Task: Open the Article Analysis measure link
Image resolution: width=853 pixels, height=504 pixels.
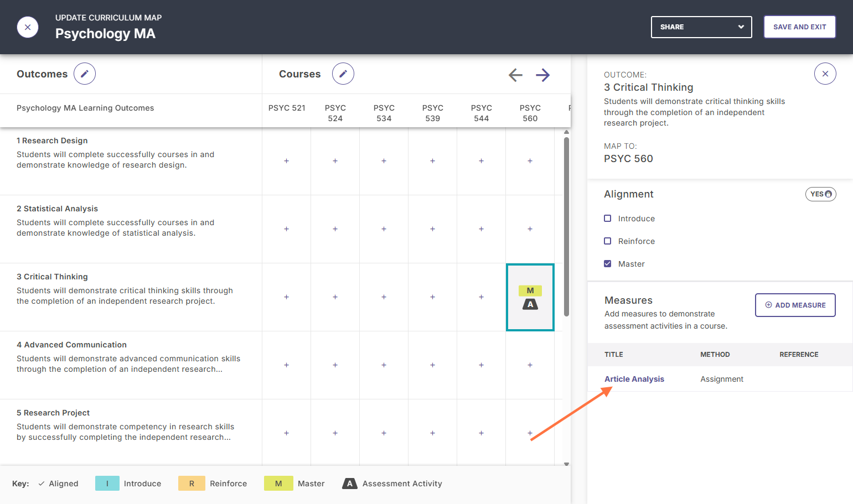Action: tap(634, 379)
